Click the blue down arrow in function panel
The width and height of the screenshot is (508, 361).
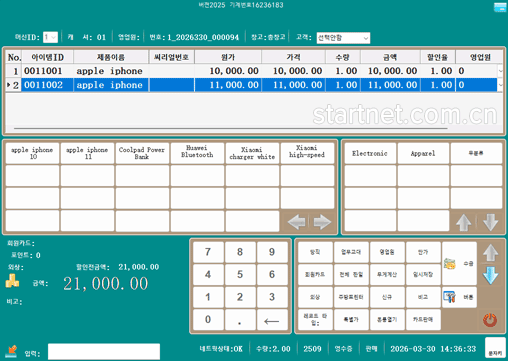491,275
